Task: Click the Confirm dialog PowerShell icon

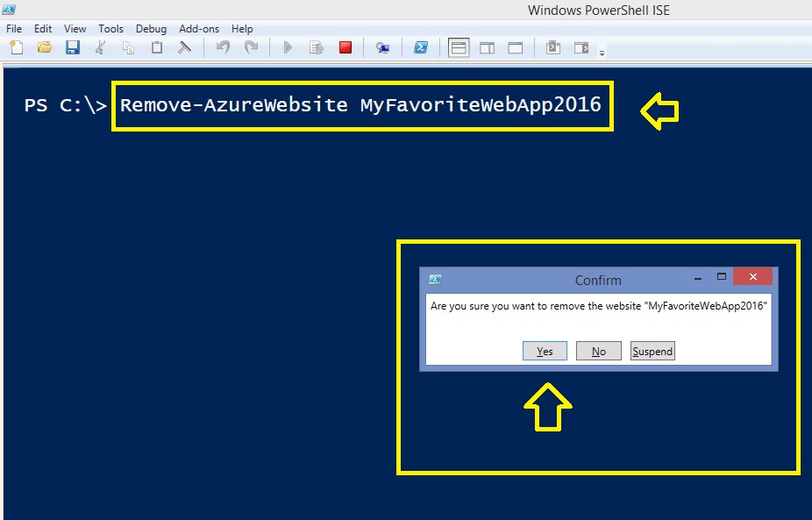Action: click(x=435, y=280)
